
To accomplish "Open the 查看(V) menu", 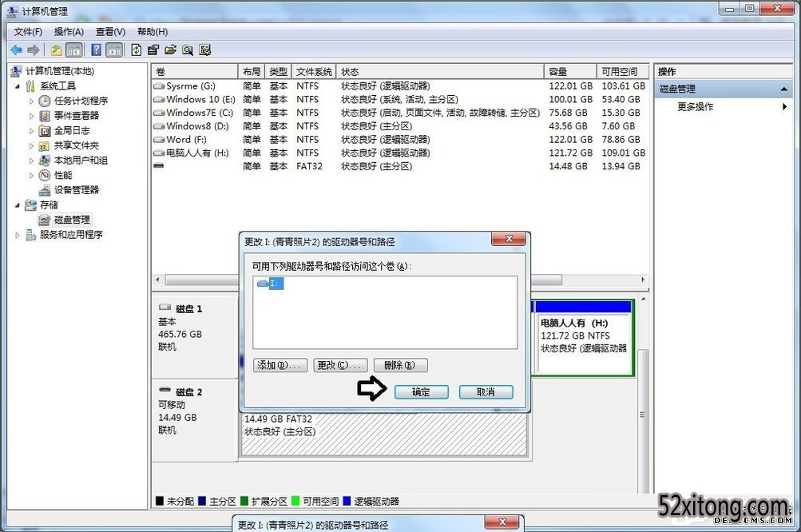I will (x=110, y=32).
